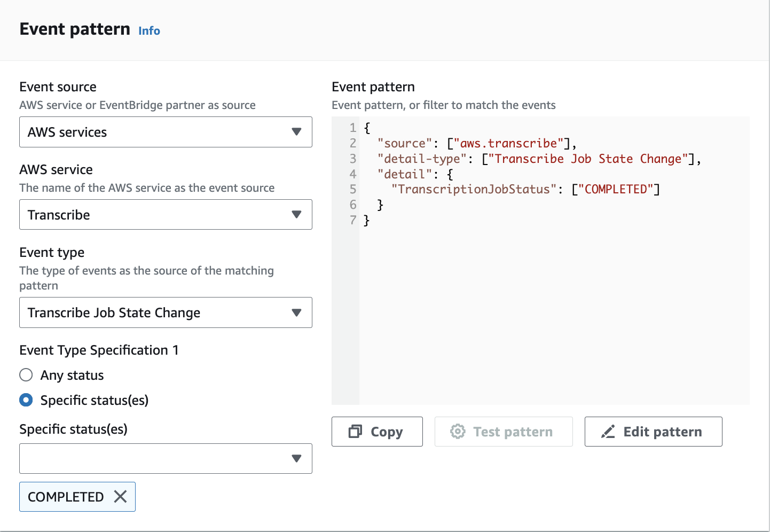Click the Edit pattern button

[654, 432]
